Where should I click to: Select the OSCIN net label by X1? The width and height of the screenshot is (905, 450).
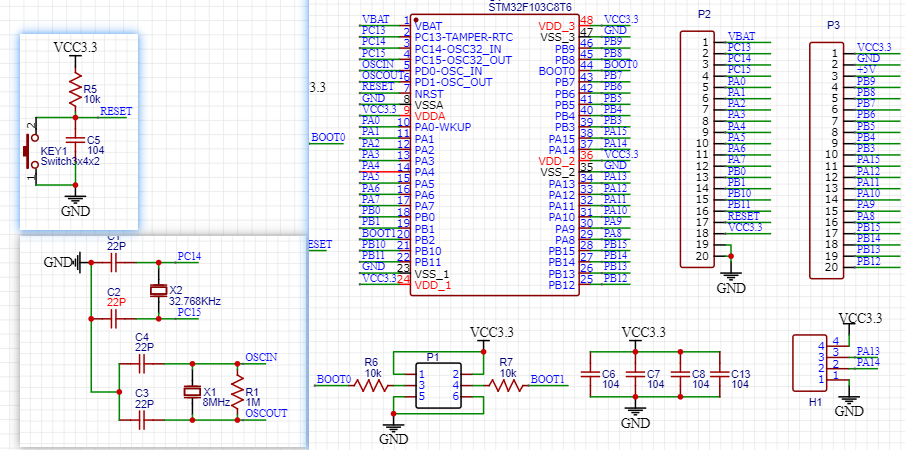[x=261, y=357]
